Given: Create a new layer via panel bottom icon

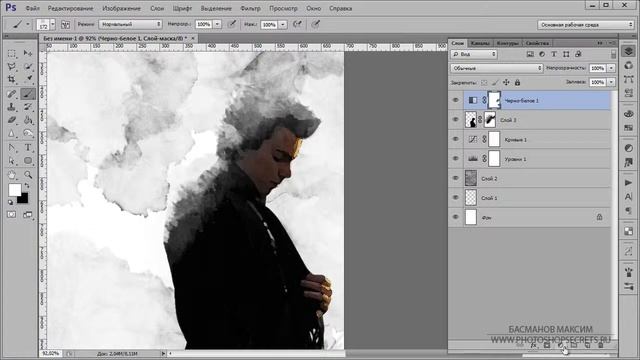Looking at the screenshot, I should (x=587, y=345).
